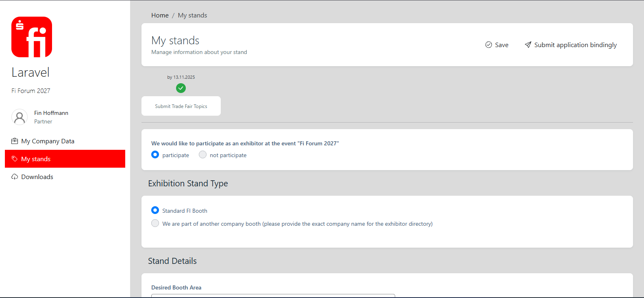Viewport: 644px width, 298px height.
Task: Navigate to Home via breadcrumb
Action: point(160,15)
